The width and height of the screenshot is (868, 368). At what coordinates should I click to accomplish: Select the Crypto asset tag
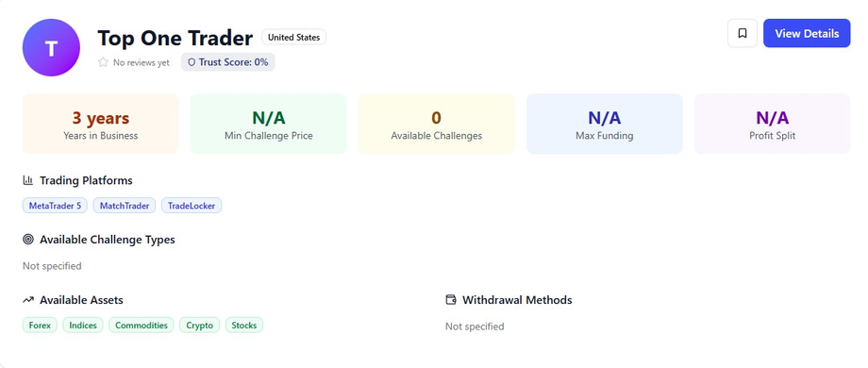(x=199, y=326)
